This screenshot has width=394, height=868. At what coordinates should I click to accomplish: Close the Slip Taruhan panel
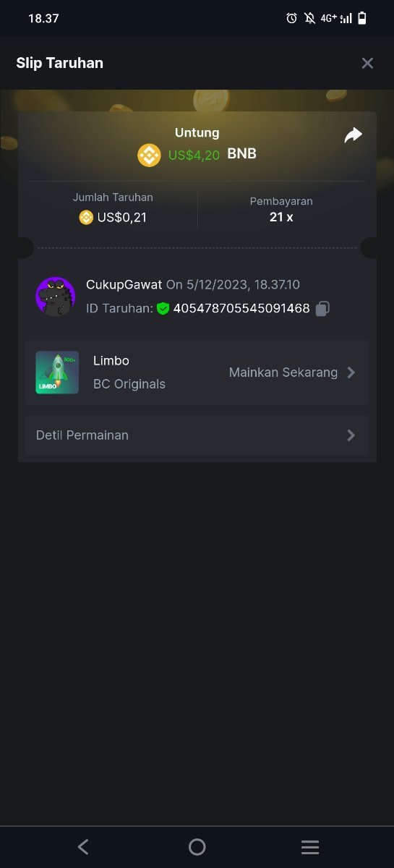coord(367,63)
